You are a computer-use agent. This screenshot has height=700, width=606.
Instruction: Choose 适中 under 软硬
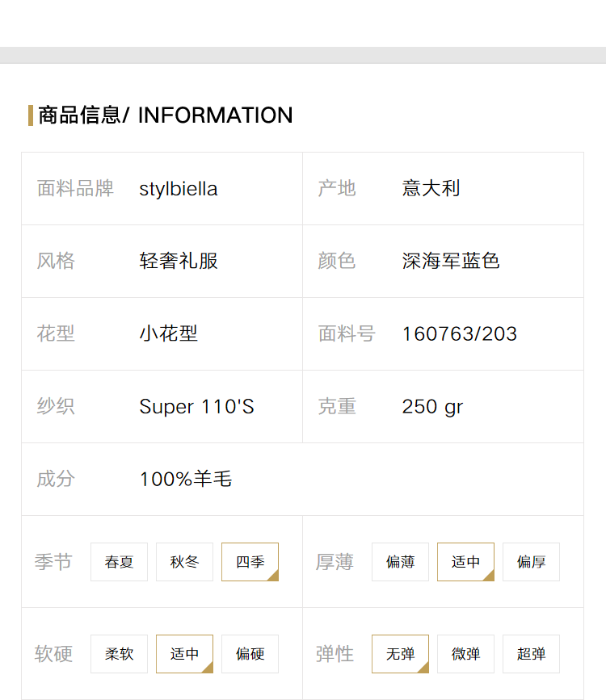[184, 653]
